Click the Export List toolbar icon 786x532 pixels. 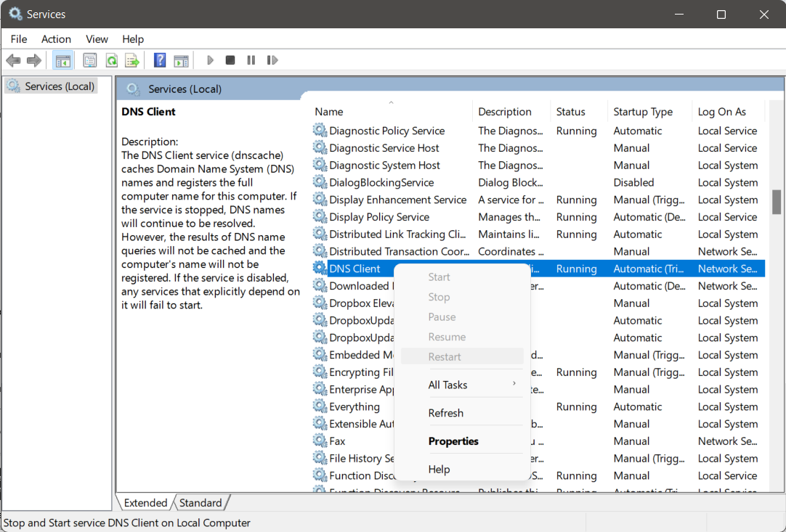click(x=132, y=61)
